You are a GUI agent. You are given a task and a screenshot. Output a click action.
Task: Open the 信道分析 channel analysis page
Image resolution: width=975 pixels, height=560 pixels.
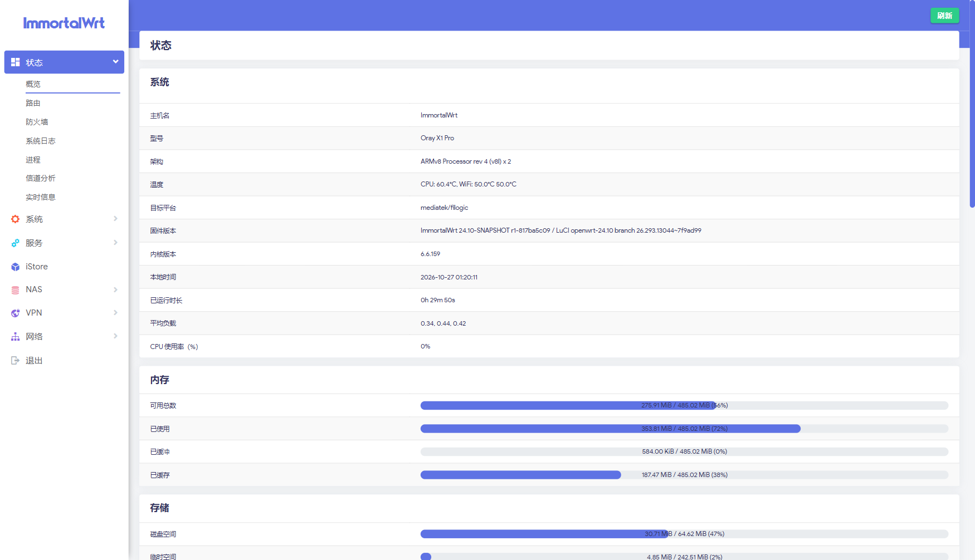pos(41,178)
